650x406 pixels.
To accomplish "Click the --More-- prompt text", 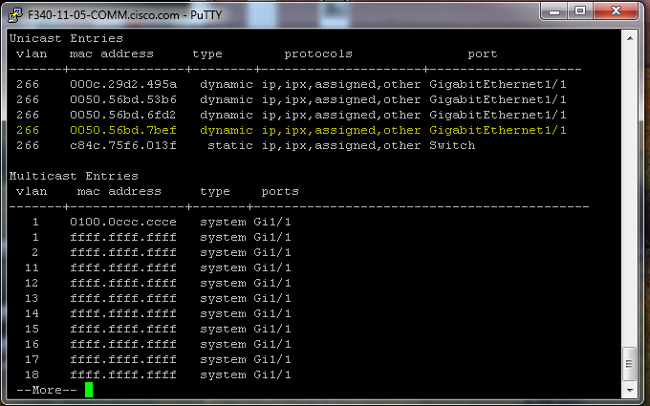I will pos(47,389).
